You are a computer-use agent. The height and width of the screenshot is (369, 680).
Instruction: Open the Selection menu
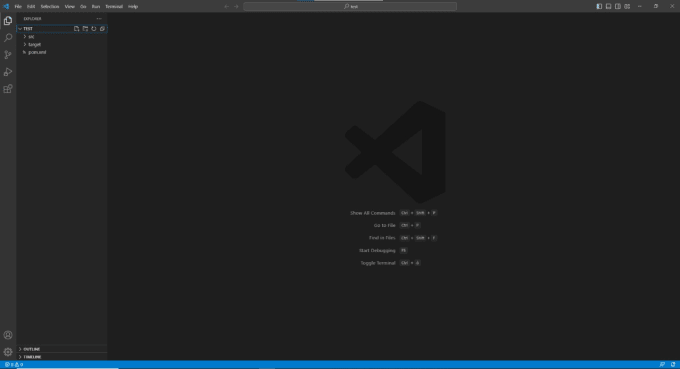tap(50, 7)
